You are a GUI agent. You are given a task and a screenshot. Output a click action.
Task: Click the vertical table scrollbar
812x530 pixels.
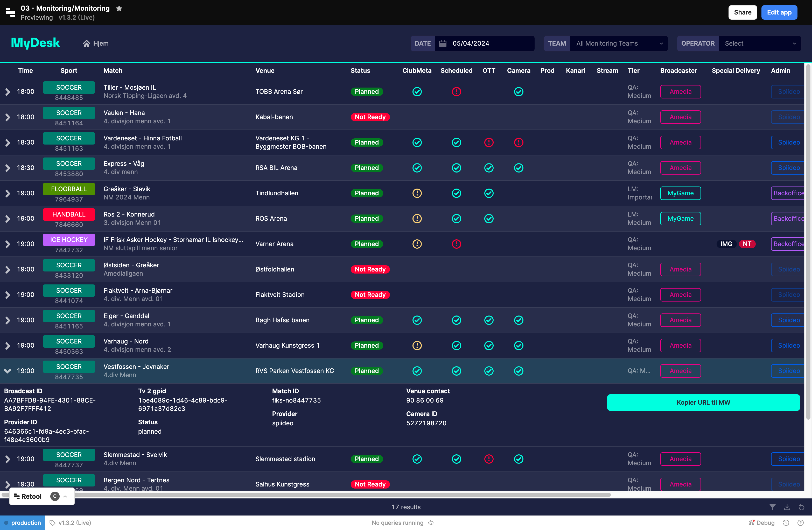tap(808, 242)
